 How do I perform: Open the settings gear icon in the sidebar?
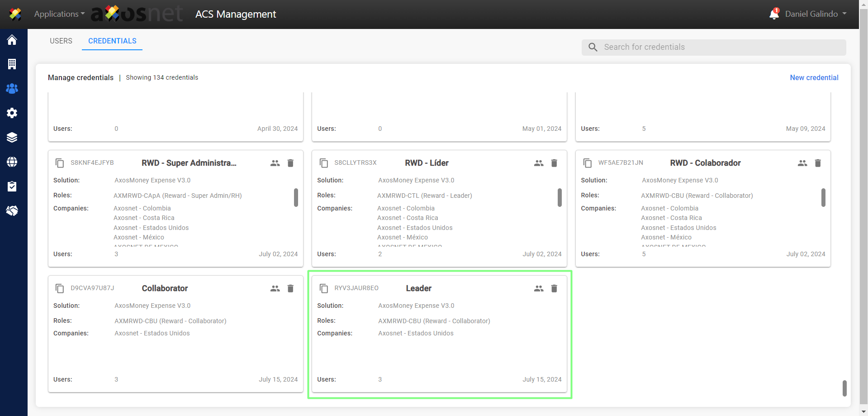[x=12, y=113]
